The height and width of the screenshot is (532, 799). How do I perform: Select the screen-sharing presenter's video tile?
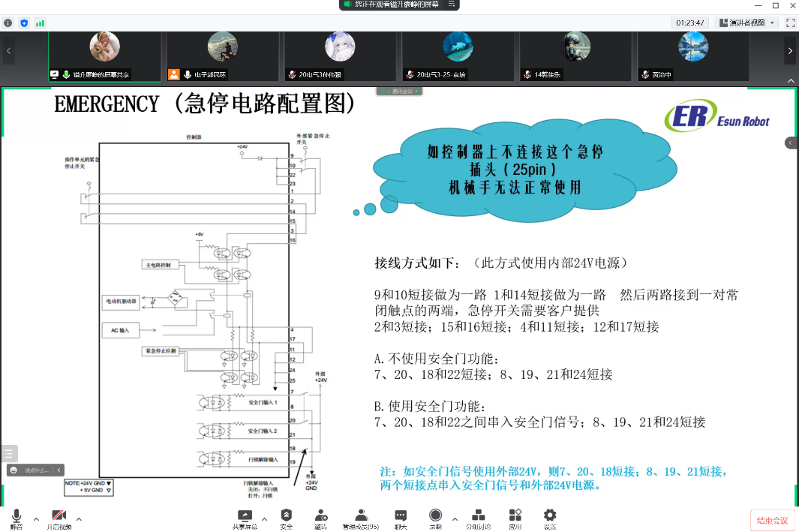click(x=104, y=56)
